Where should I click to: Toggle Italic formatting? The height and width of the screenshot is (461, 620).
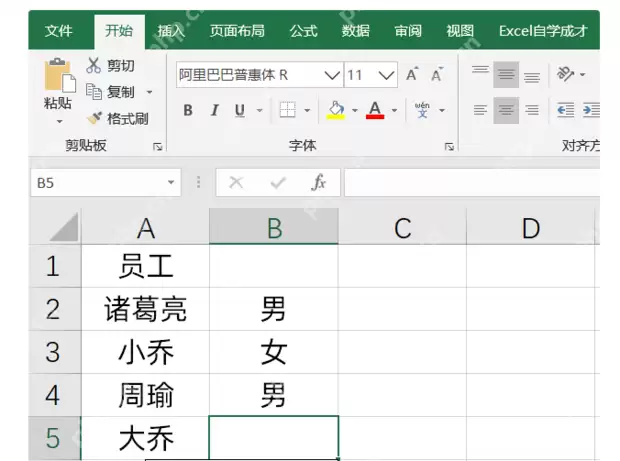[215, 110]
